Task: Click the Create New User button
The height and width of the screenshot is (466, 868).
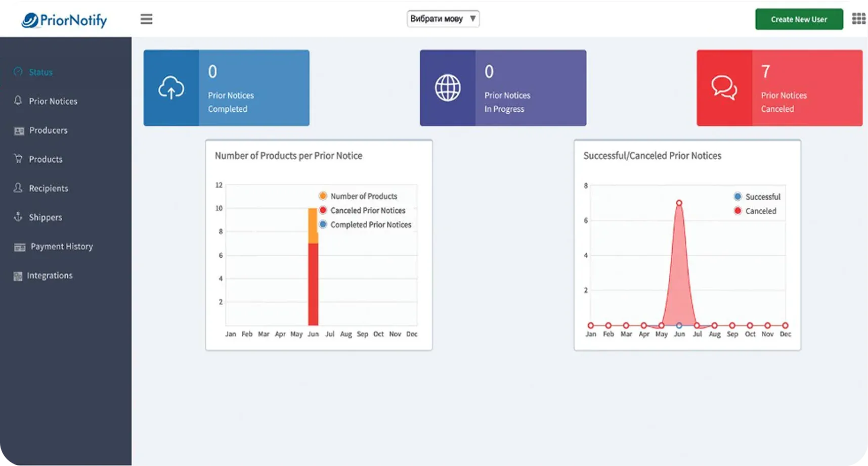Action: 799,19
